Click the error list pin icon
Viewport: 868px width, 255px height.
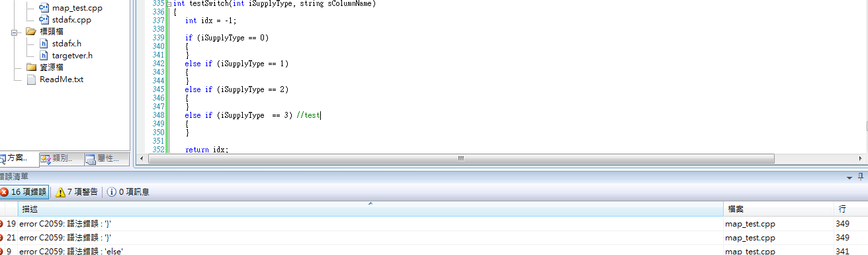(x=860, y=177)
